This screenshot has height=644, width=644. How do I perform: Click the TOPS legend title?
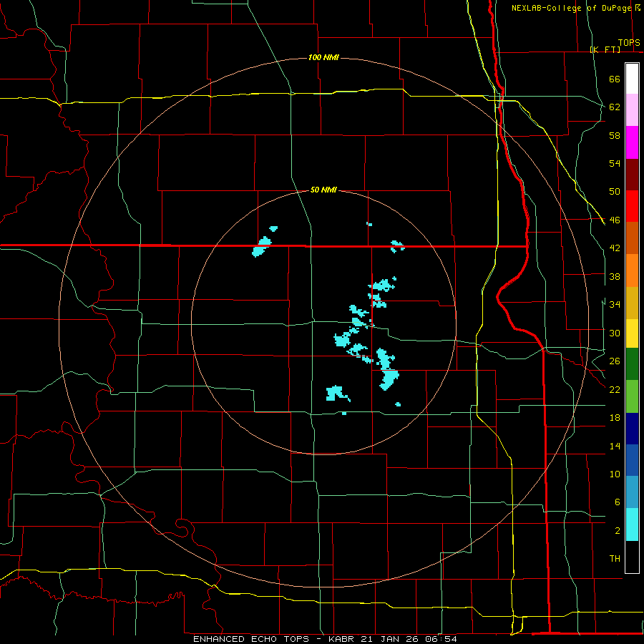point(629,42)
